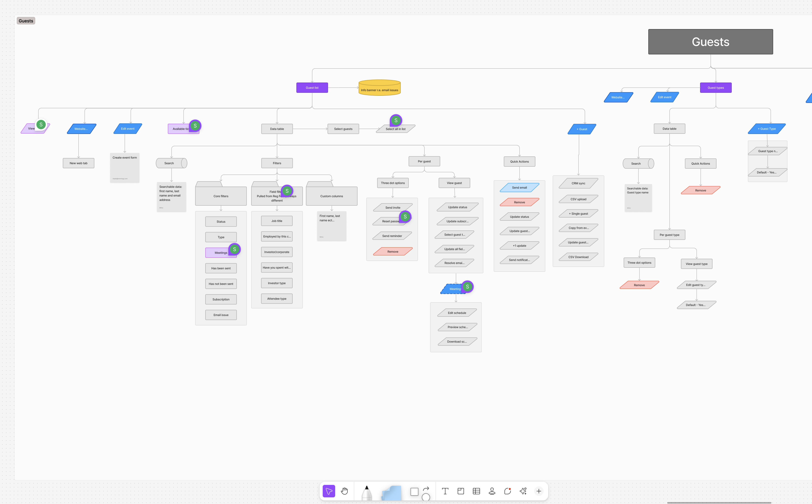Image resolution: width=812 pixels, height=504 pixels.
Task: Insert a table with table tool
Action: (x=476, y=491)
